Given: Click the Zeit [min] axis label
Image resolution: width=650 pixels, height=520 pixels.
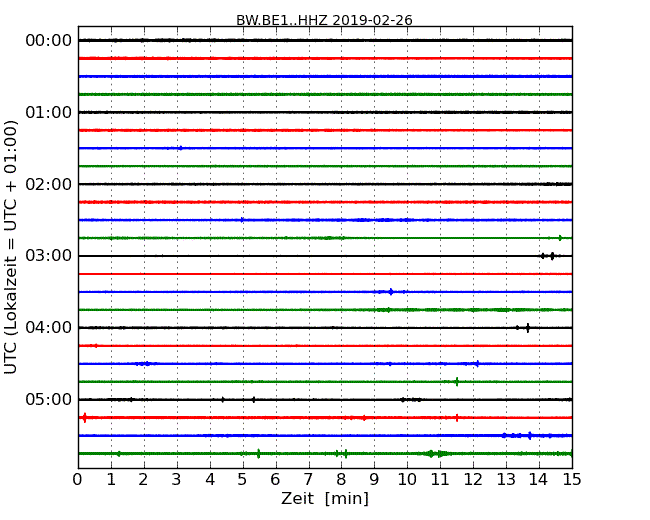Looking at the screenshot, I should [325, 498].
